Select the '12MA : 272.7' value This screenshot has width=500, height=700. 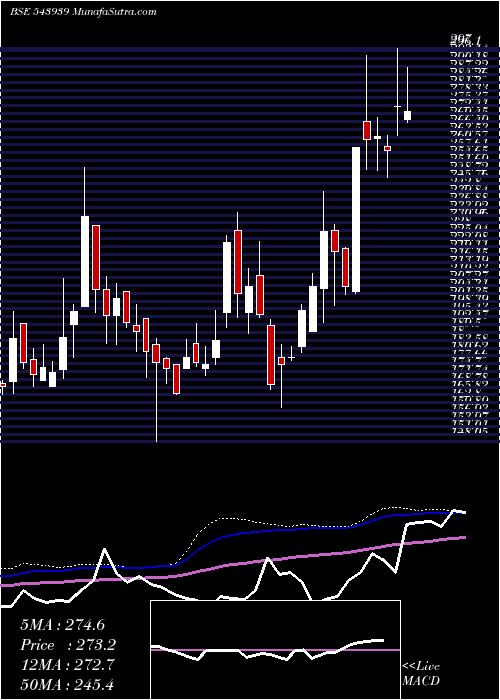click(67, 665)
